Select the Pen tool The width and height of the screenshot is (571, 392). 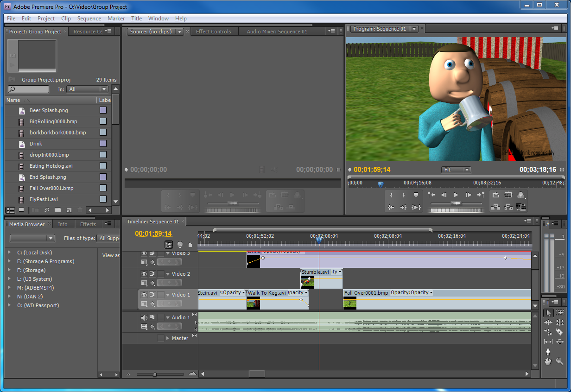(x=548, y=352)
